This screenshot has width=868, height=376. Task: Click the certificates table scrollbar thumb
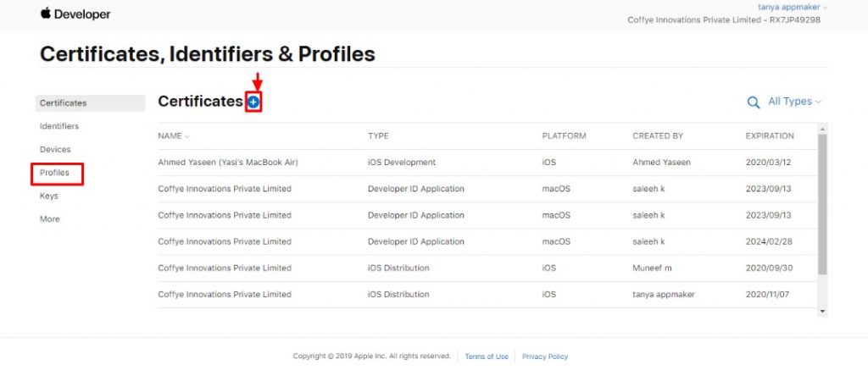(822, 204)
